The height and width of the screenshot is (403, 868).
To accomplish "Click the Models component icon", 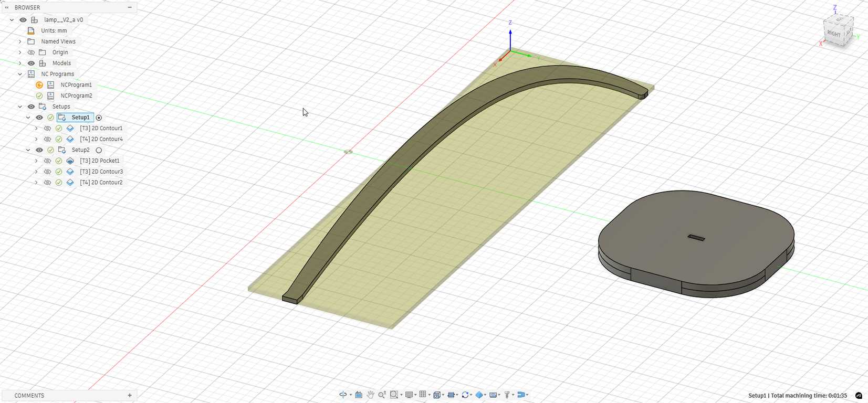I will [43, 63].
